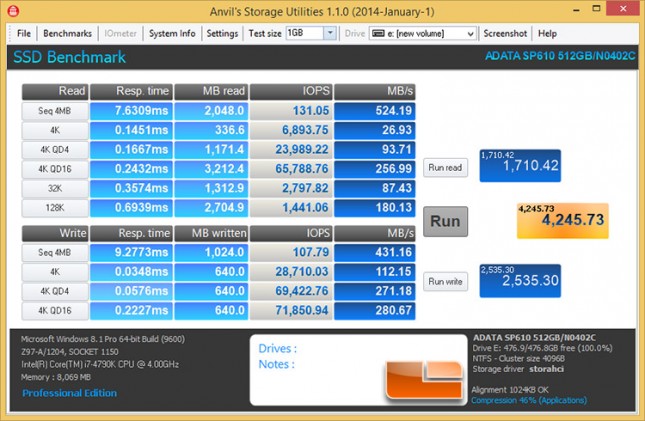Click the Compression 46% (Applications) text
The width and height of the screenshot is (645, 421).
click(529, 400)
